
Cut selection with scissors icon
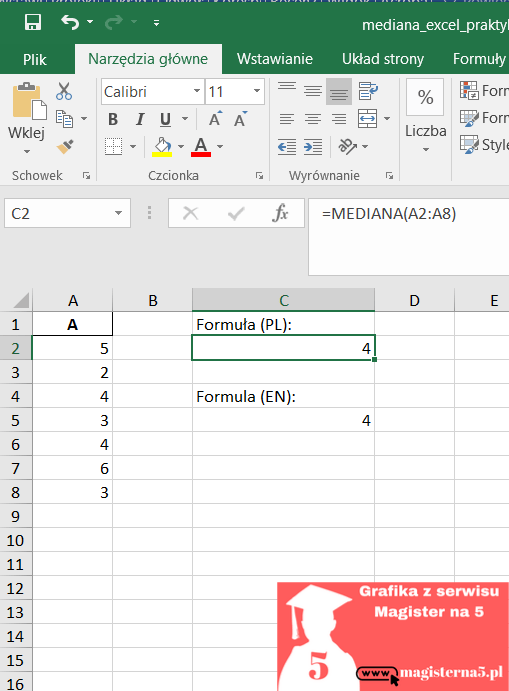[64, 91]
